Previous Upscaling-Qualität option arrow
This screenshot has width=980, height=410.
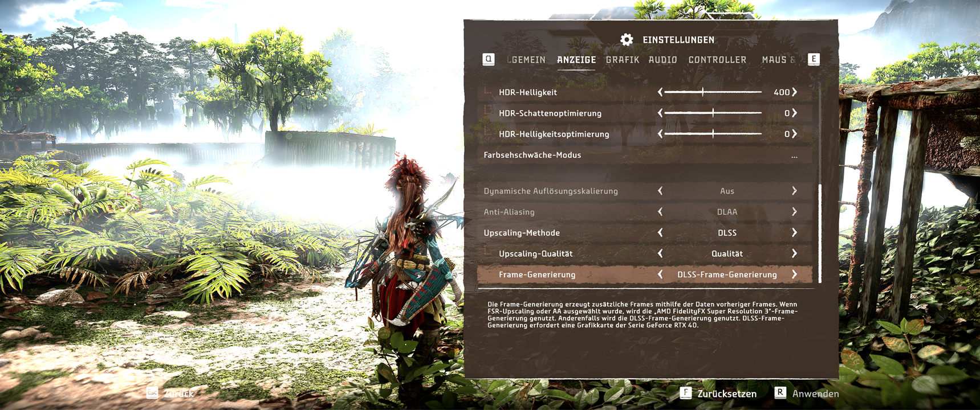[x=660, y=253]
